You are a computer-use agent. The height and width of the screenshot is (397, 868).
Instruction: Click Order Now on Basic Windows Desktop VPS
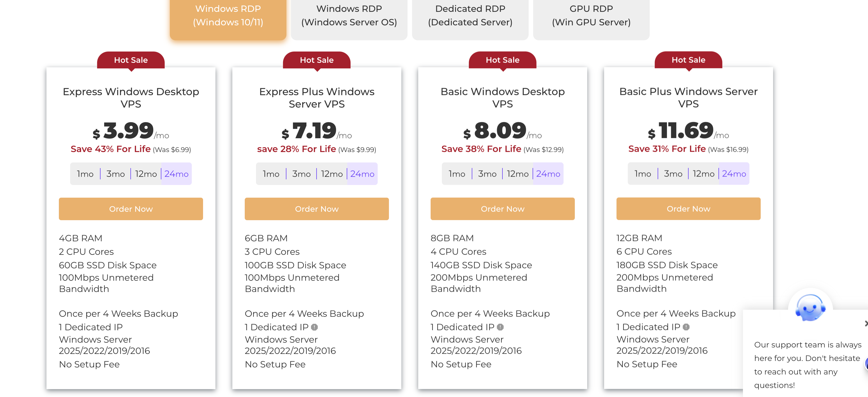point(502,209)
